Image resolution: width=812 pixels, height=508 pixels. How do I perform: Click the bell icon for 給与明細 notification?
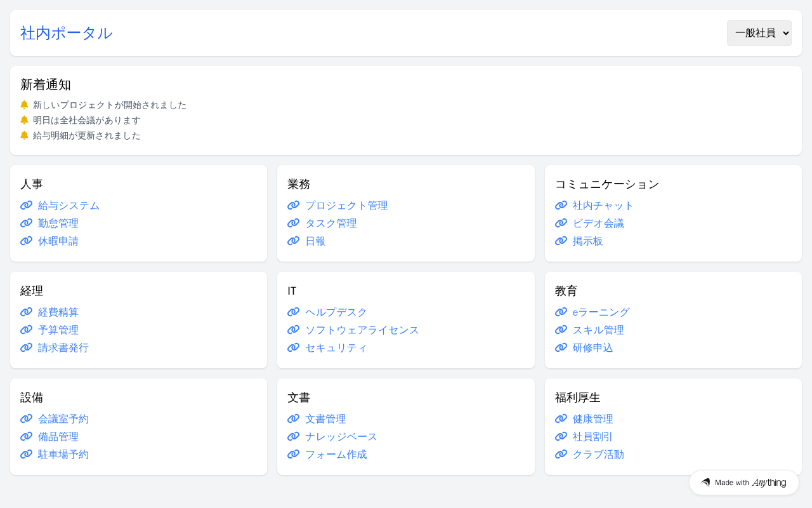coord(24,135)
